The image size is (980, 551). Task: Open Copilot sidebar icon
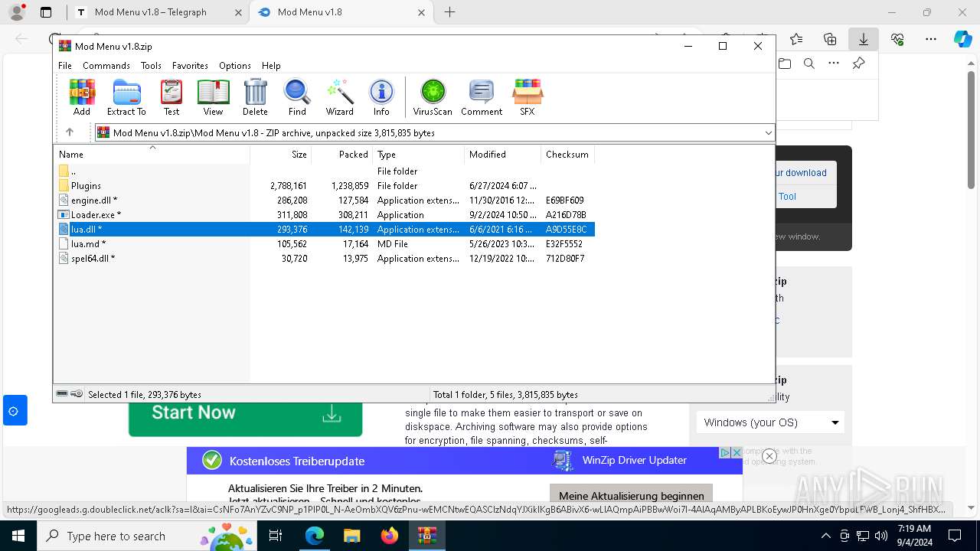point(962,39)
